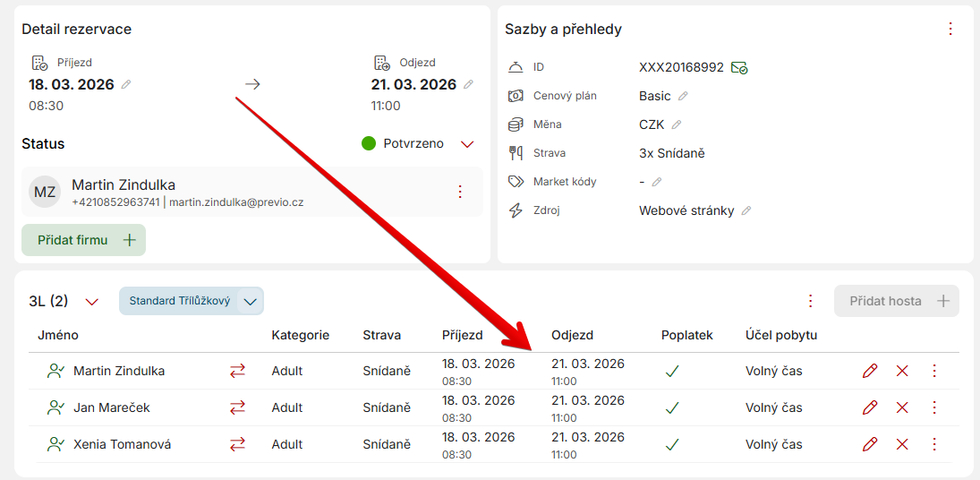980x480 pixels.
Task: Swap guest Xenia Tomanová
Action: click(x=237, y=444)
